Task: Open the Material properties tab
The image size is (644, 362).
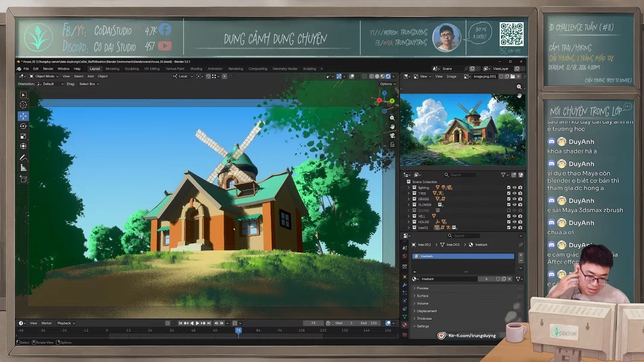Action: (405, 325)
